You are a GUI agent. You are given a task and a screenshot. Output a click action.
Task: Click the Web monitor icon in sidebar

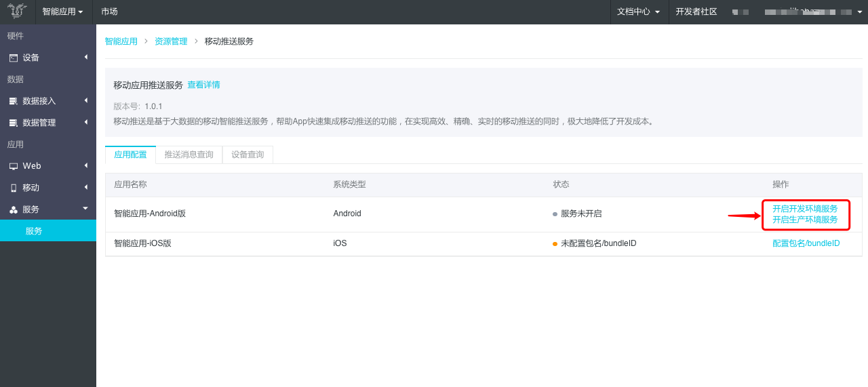[14, 167]
